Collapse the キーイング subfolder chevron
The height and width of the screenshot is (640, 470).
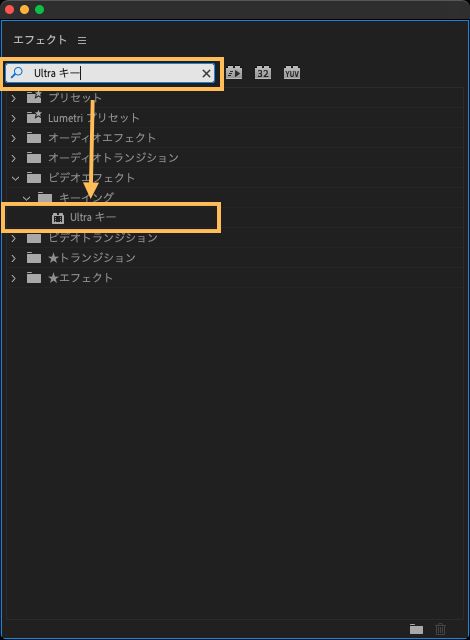[27, 198]
